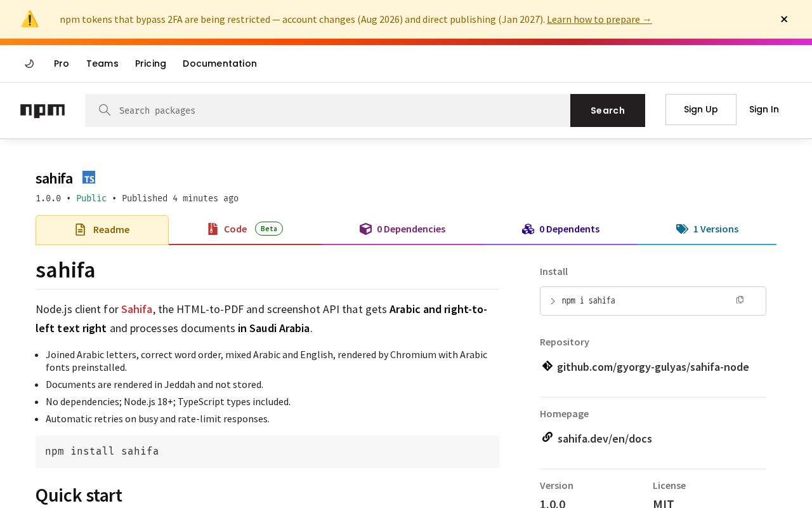Image resolution: width=812 pixels, height=508 pixels.
Task: Click the 'npm install sahifa' code block
Action: 267,451
